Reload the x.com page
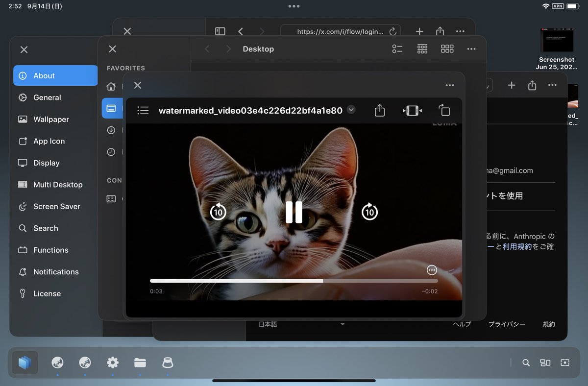Screen dimensions: 588x386 click(x=392, y=31)
